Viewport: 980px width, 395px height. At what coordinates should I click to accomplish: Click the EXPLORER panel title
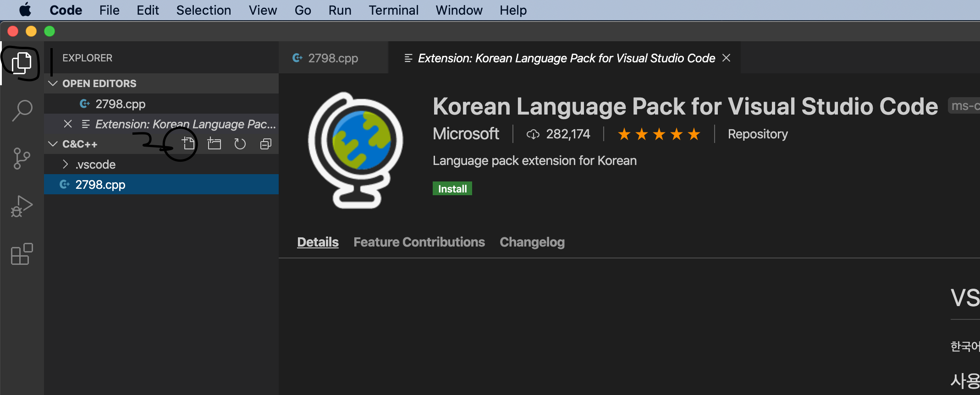pyautogui.click(x=87, y=58)
